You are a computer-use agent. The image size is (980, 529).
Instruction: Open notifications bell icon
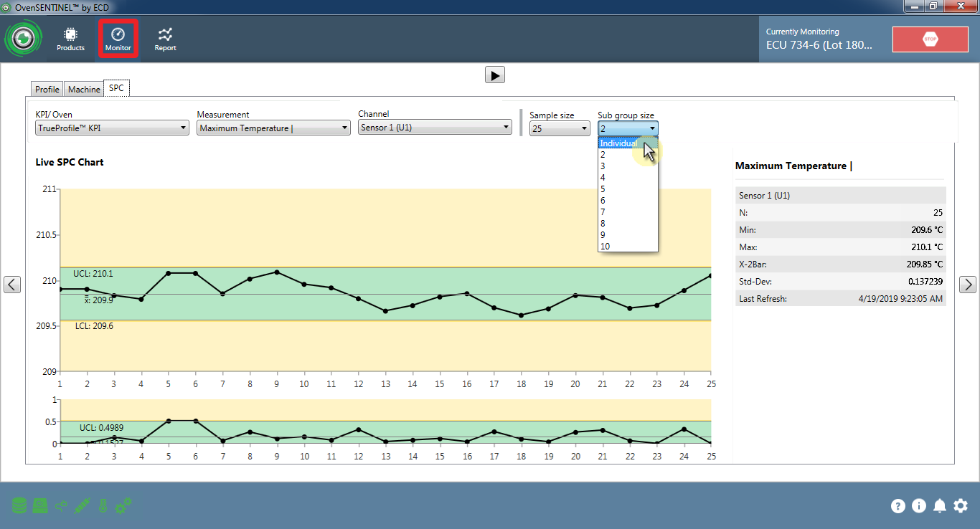point(940,506)
